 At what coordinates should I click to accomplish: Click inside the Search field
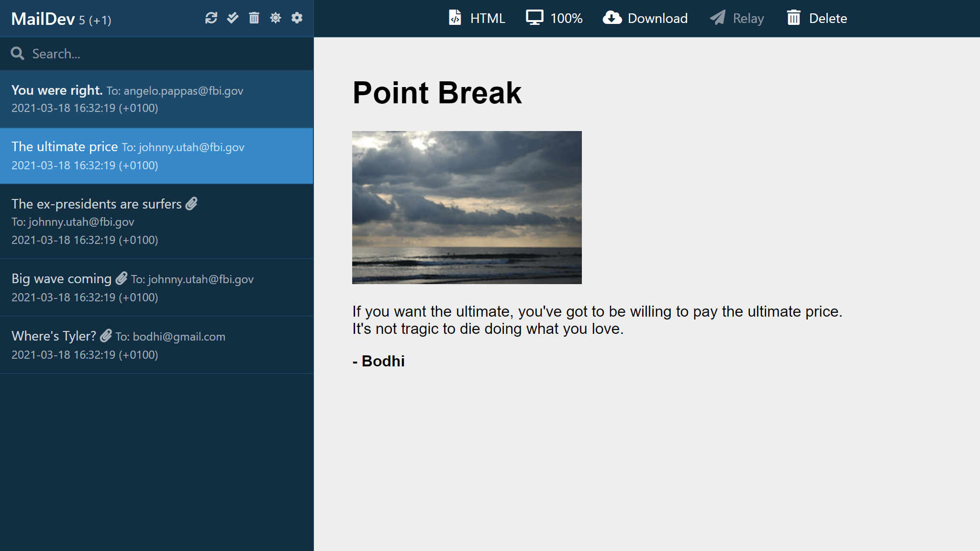pos(96,54)
